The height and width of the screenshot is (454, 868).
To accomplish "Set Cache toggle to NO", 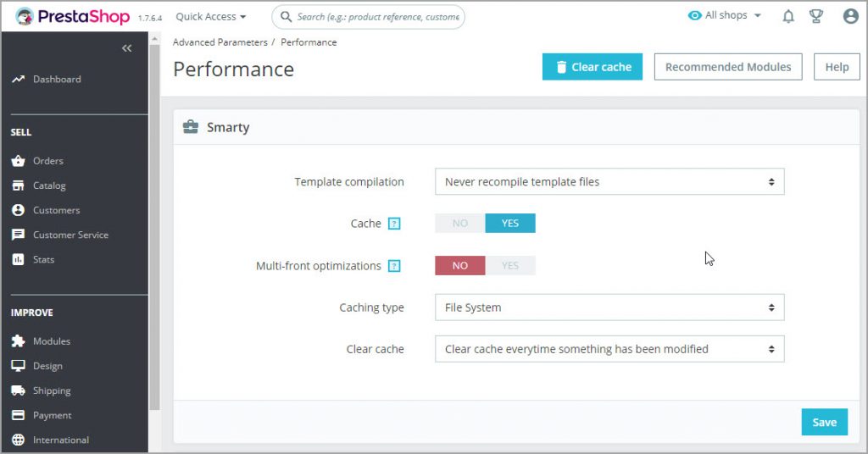I will click(460, 223).
